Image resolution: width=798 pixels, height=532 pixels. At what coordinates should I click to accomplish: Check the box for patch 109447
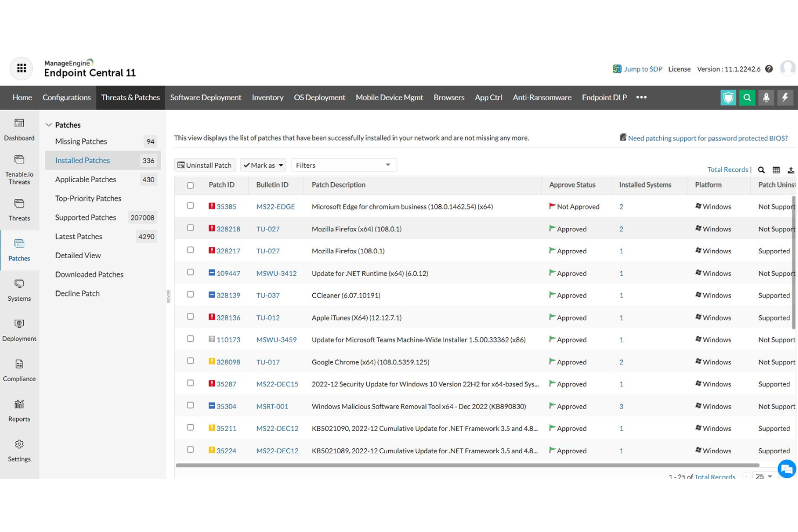tap(190, 272)
